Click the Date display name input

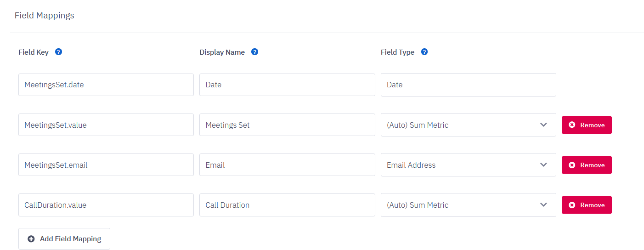tap(287, 85)
